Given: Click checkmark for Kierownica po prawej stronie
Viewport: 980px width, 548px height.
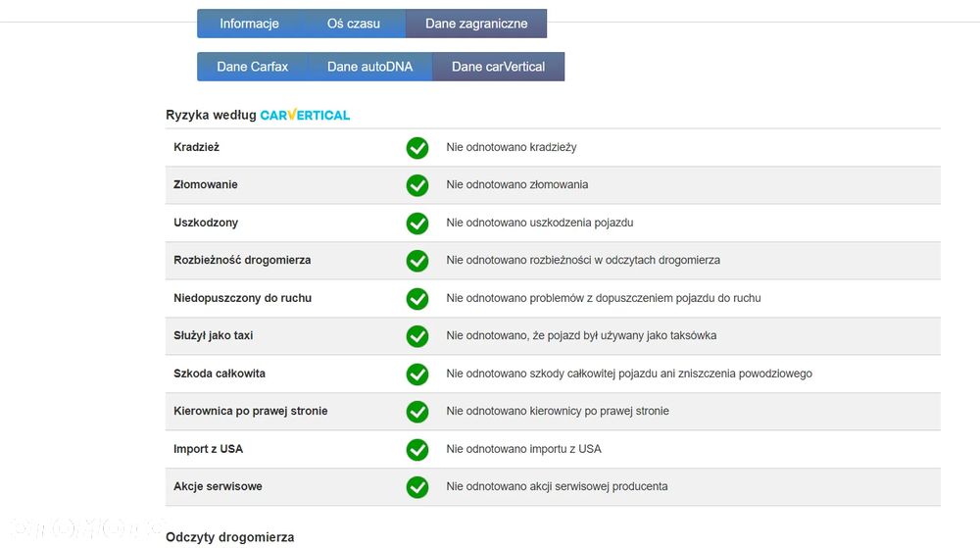Looking at the screenshot, I should (417, 412).
